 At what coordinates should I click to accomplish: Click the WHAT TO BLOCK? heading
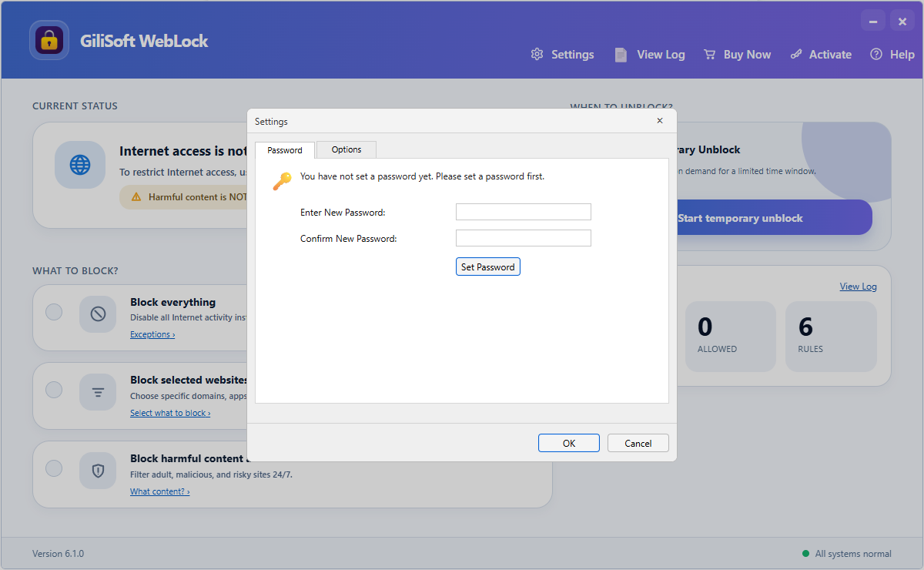click(x=75, y=271)
